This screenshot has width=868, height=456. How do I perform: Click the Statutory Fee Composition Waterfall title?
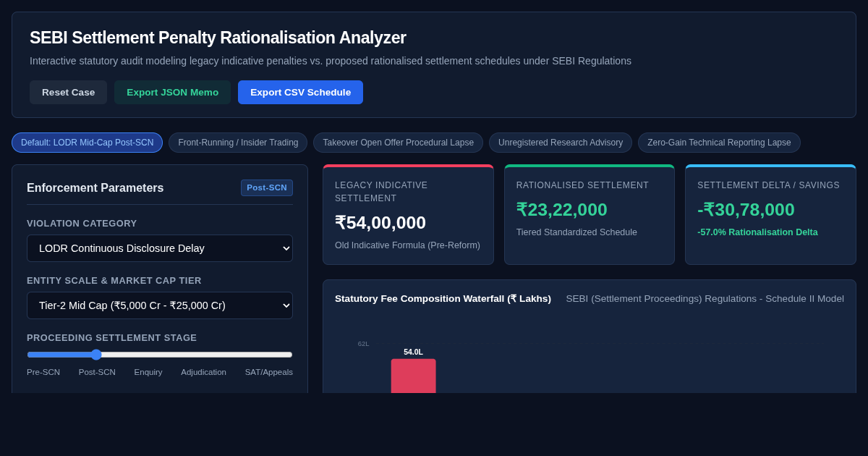443,299
